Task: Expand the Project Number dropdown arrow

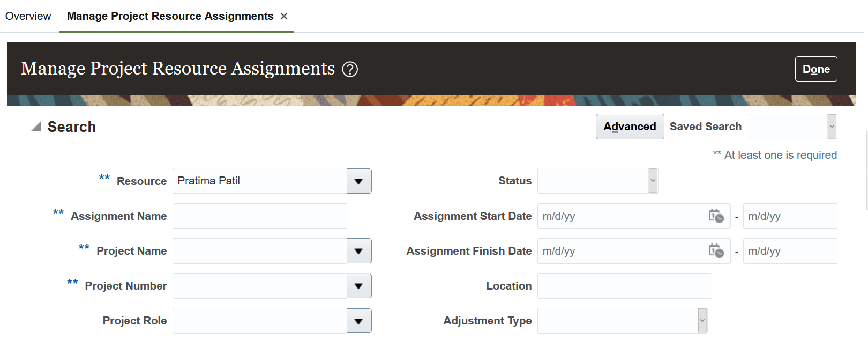Action: [x=359, y=286]
